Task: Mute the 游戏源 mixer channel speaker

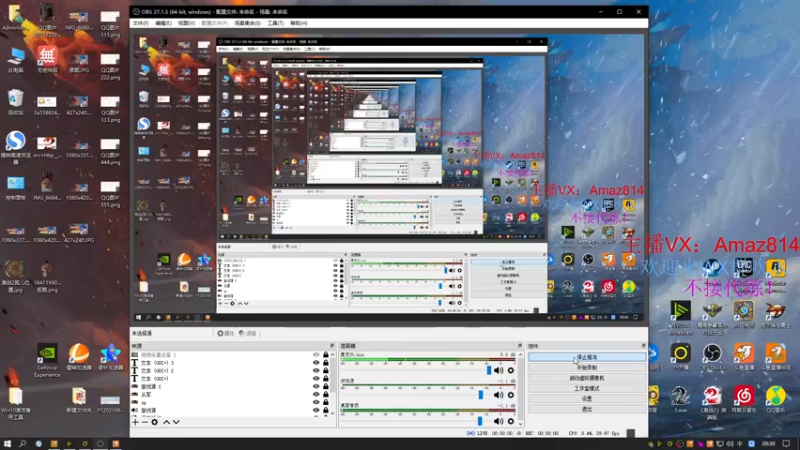Action: [498, 395]
